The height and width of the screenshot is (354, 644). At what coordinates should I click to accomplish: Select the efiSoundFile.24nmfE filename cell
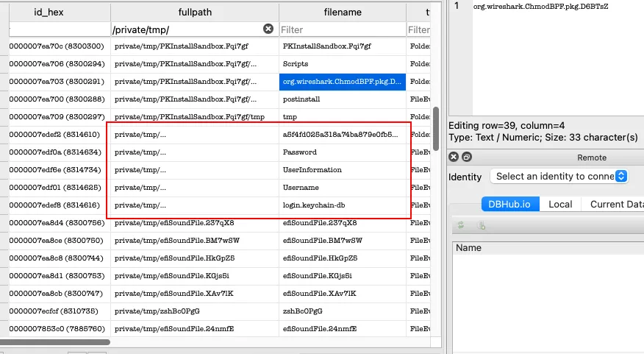343,329
